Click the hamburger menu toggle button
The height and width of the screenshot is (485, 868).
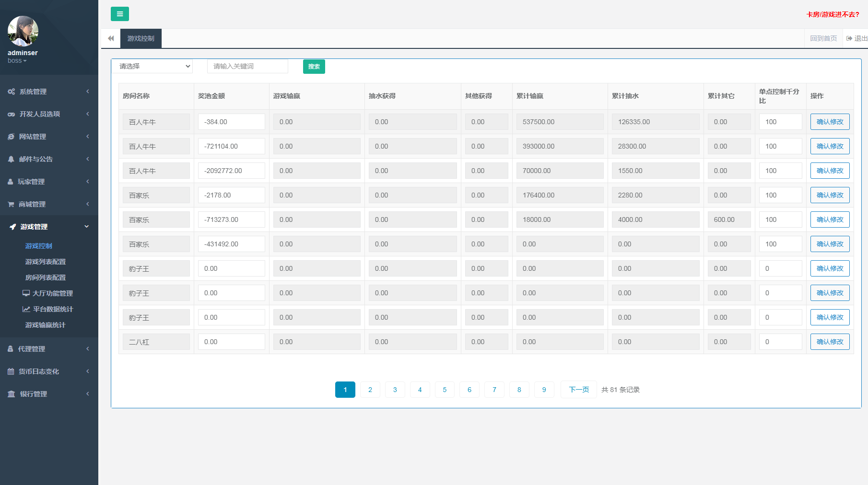119,14
